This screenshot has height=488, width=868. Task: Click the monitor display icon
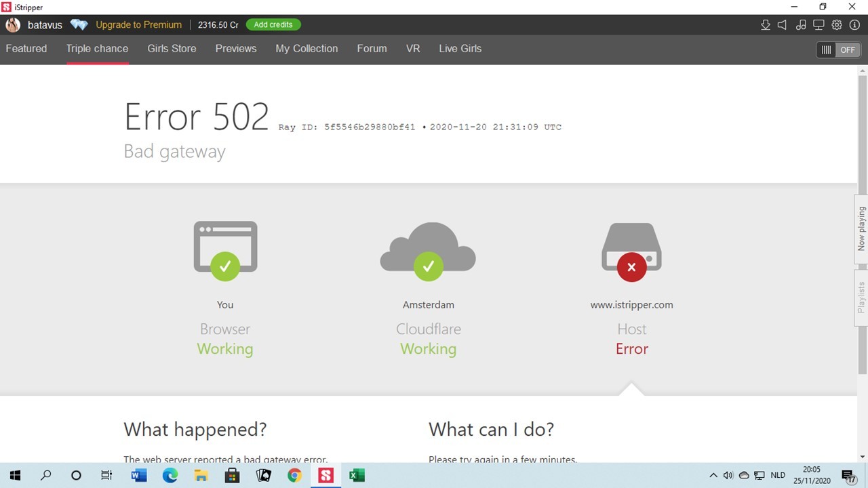click(818, 25)
